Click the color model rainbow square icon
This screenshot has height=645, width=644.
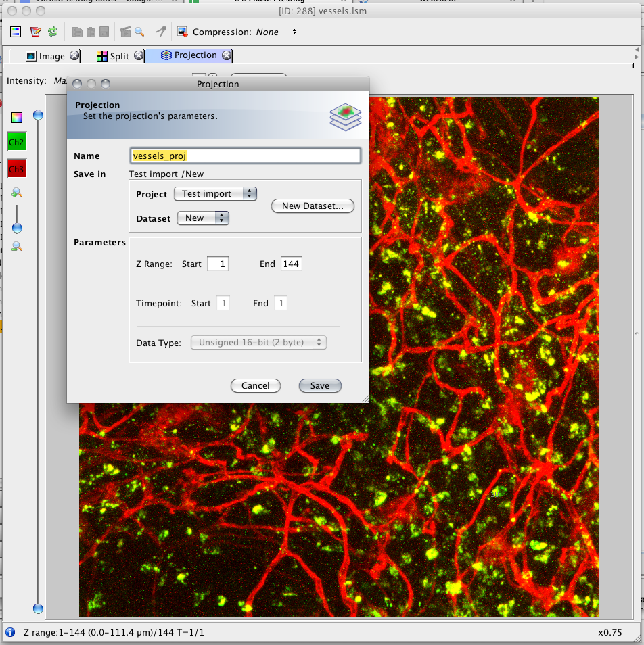17,118
